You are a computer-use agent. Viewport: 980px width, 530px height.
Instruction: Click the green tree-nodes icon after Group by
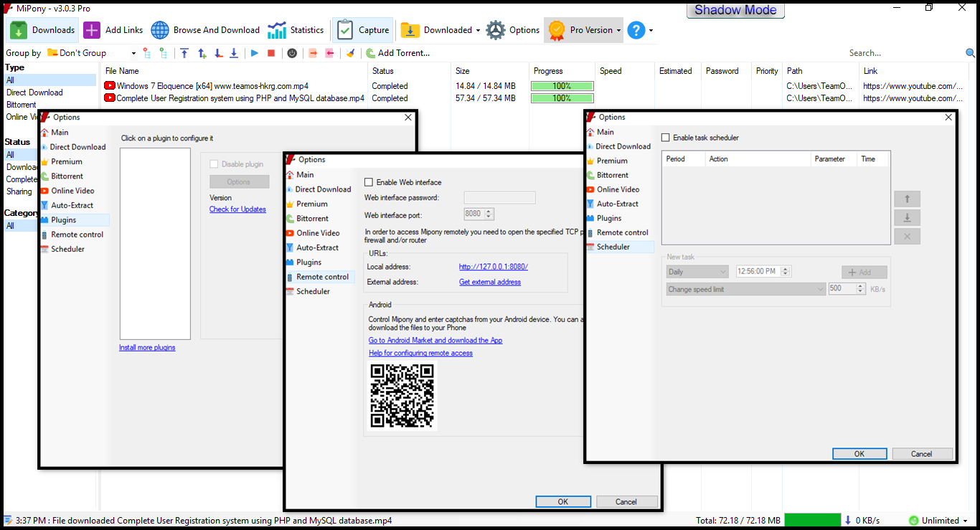click(163, 53)
